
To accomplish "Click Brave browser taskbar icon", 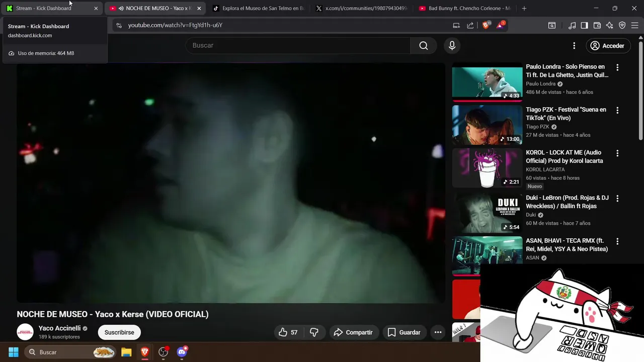I will 145,352.
